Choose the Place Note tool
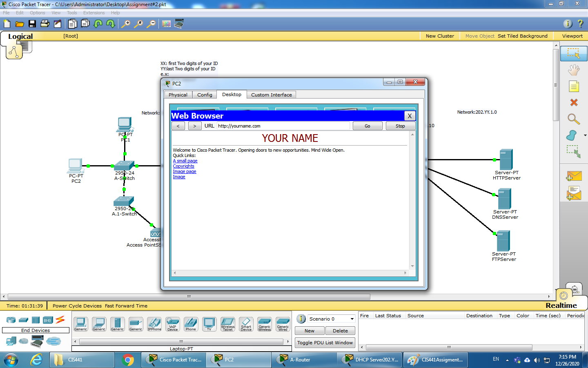The height and width of the screenshot is (368, 588). [x=574, y=86]
